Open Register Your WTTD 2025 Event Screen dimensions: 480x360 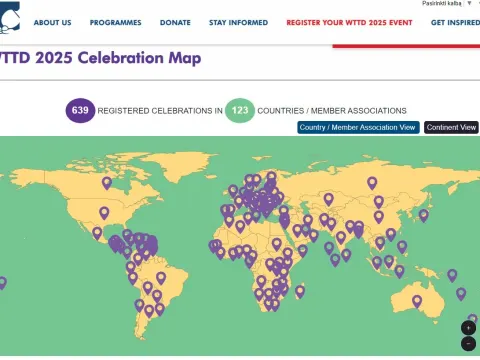coord(349,23)
